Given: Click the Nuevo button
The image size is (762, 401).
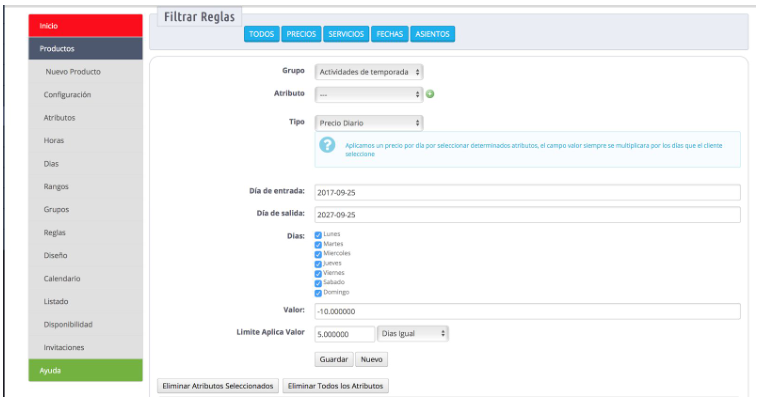Looking at the screenshot, I should 372,359.
